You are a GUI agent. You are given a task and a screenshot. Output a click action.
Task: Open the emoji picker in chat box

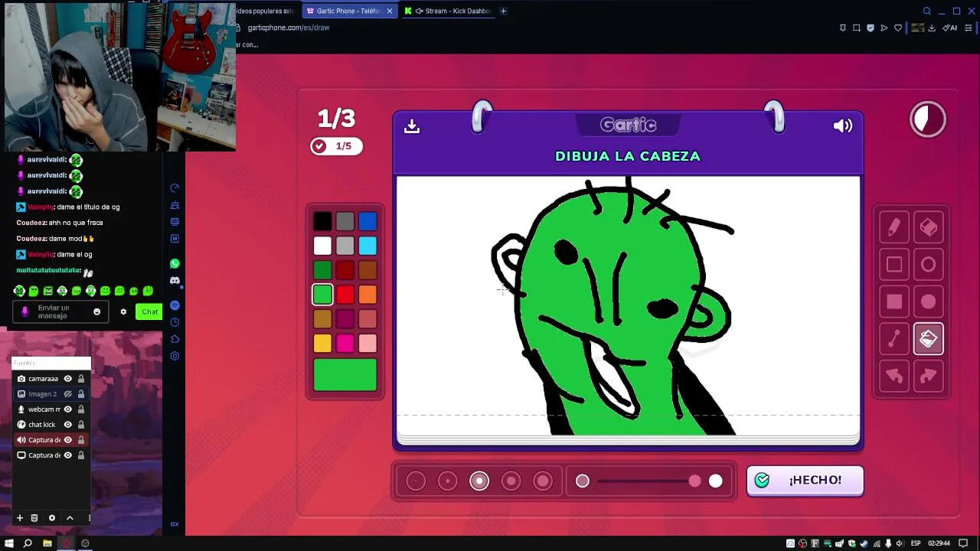coord(96,311)
